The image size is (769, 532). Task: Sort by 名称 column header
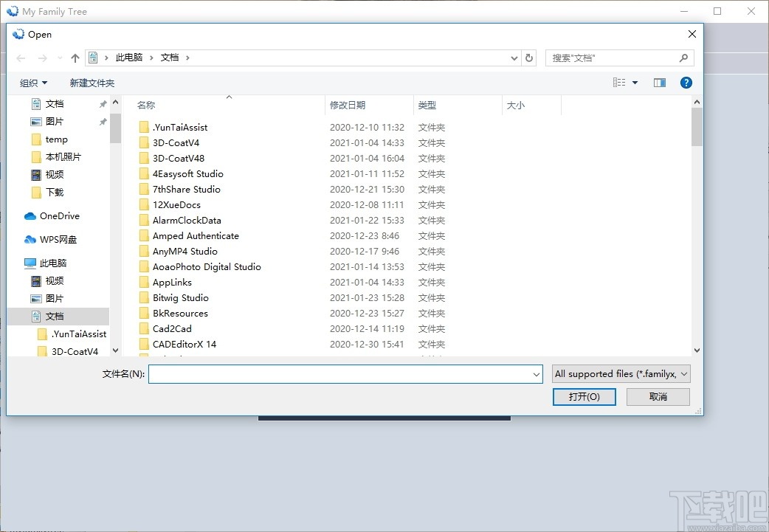click(x=146, y=105)
